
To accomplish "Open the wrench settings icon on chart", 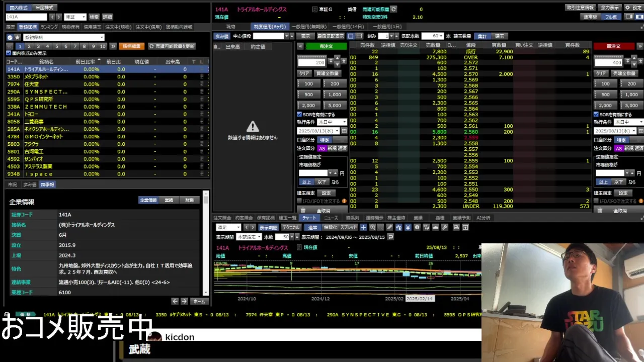I will click(x=444, y=227).
